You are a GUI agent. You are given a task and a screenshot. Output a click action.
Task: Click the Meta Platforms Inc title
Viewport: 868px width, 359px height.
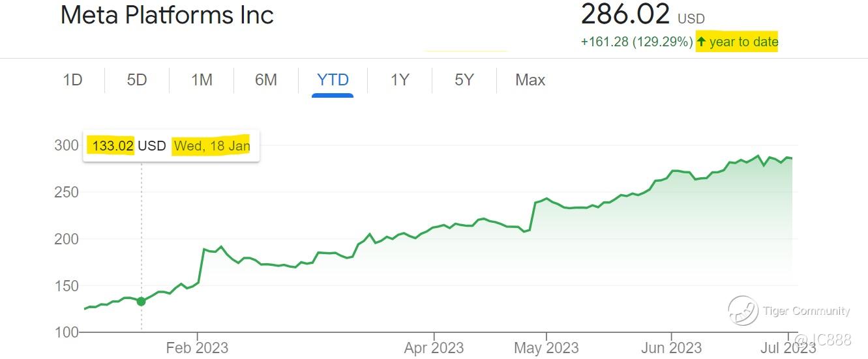167,15
